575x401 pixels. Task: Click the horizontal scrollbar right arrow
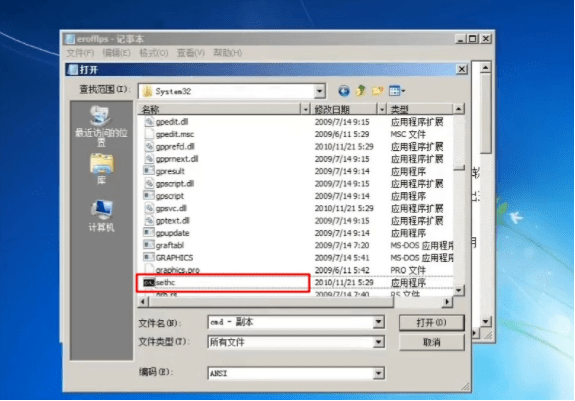click(x=447, y=302)
